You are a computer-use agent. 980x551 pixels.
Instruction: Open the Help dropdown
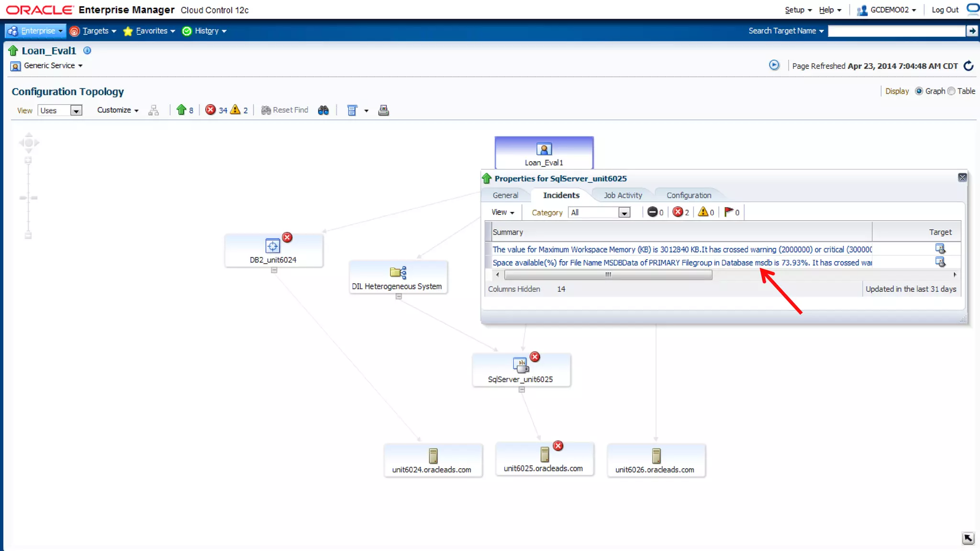830,10
